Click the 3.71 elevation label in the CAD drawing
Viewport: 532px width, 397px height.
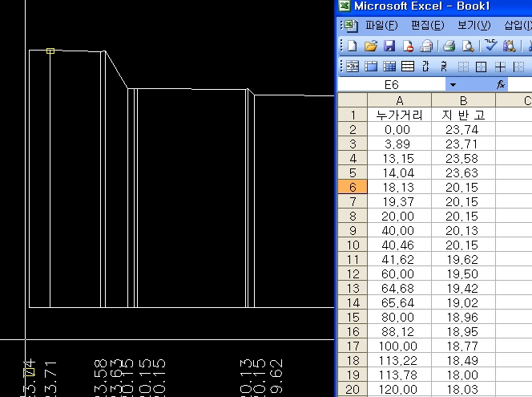50,379
